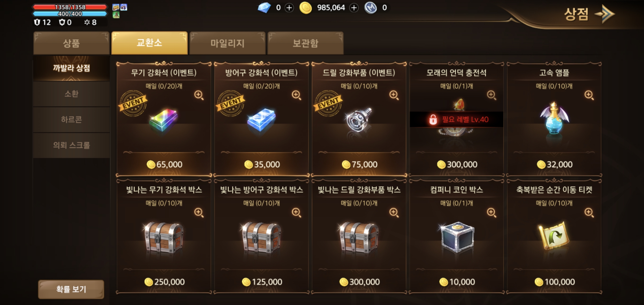Open magnifier details for 무기 강화석 (이벤트)
Viewport: 644px width, 305px height.
point(199,95)
